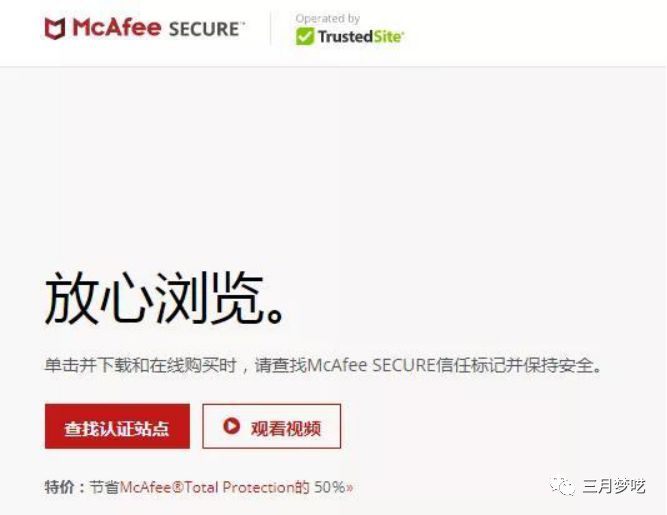The width and height of the screenshot is (667, 515).
Task: Click the subtitle mentioning McAfee SECURE信任标记
Action: (323, 365)
